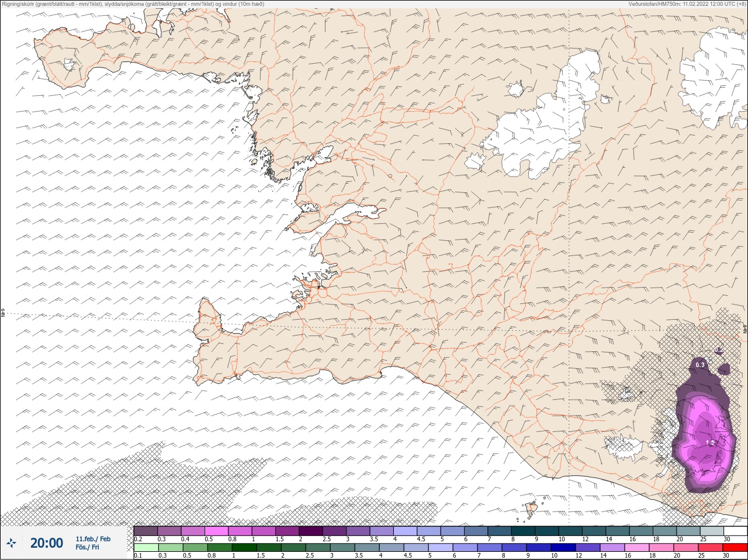
Task: Click the date text '11.feb./ Feb'
Action: 93,539
